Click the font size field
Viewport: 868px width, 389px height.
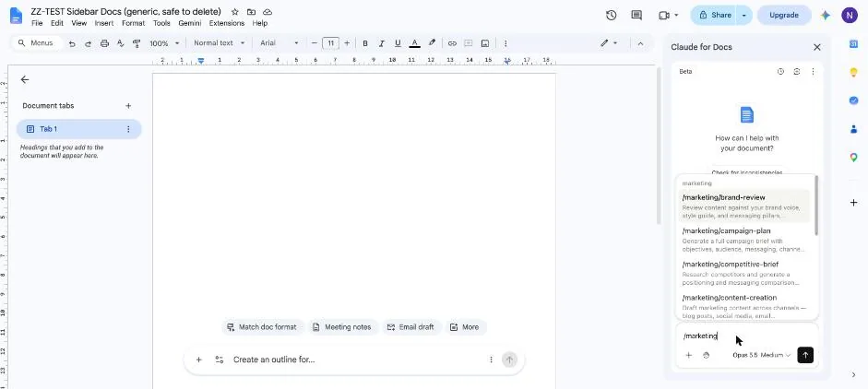(x=330, y=43)
